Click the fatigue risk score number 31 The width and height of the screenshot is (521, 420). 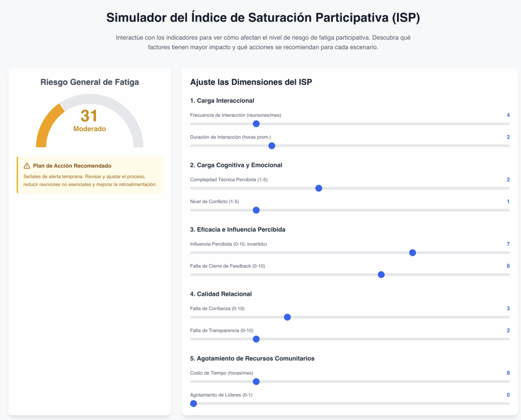pyautogui.click(x=89, y=116)
